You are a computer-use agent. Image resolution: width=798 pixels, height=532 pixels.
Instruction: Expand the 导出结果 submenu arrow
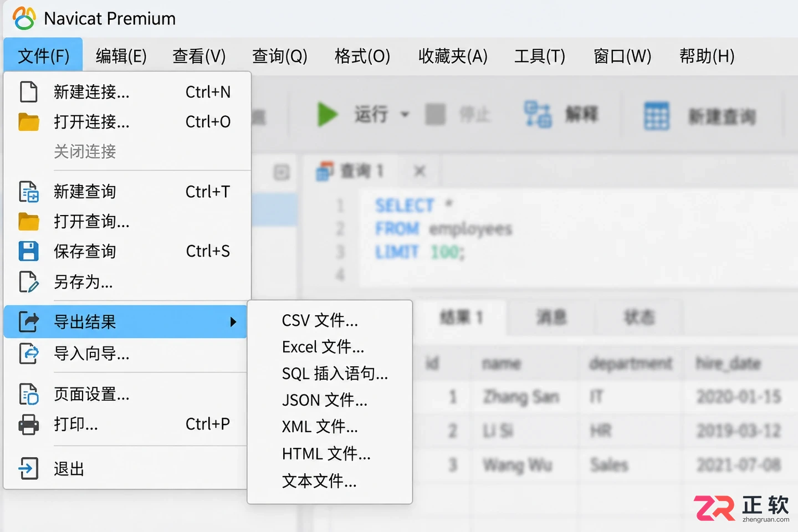(x=233, y=322)
